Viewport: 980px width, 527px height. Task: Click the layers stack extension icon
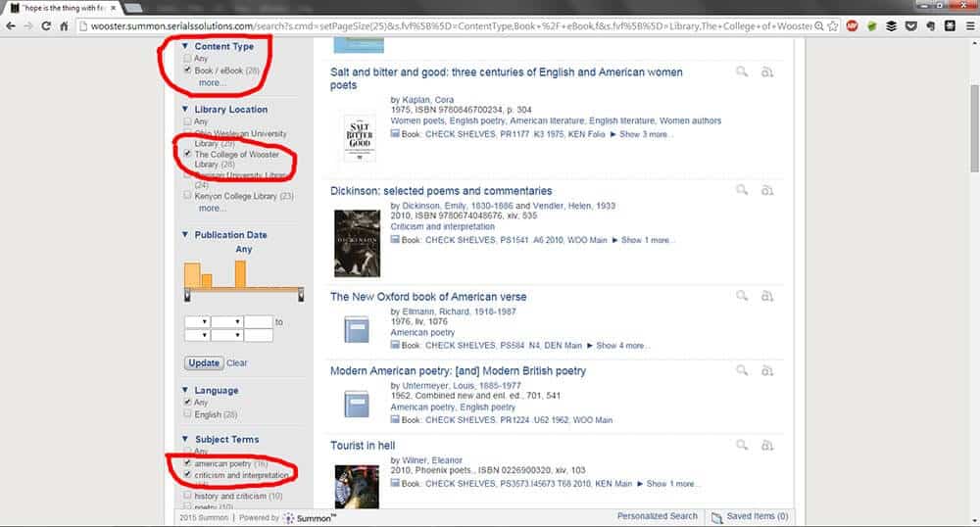[891, 26]
